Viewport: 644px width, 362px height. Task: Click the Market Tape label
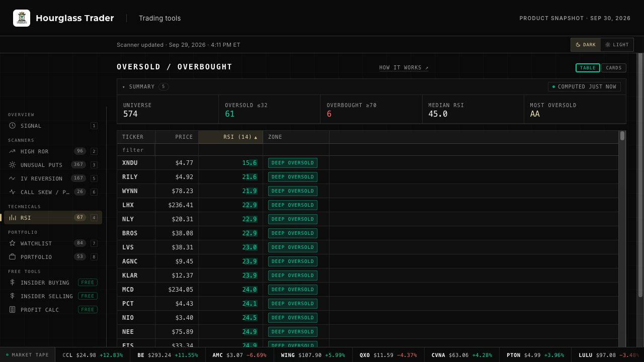(x=27, y=355)
